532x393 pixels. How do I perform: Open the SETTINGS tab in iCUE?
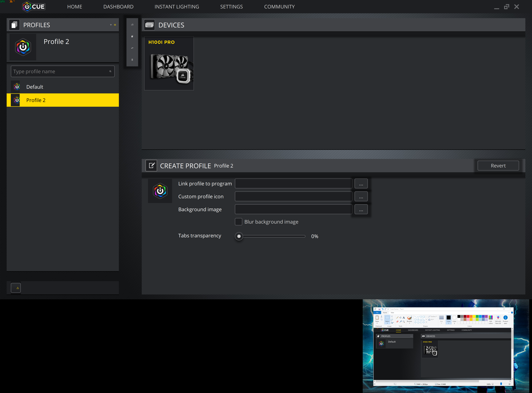click(231, 7)
